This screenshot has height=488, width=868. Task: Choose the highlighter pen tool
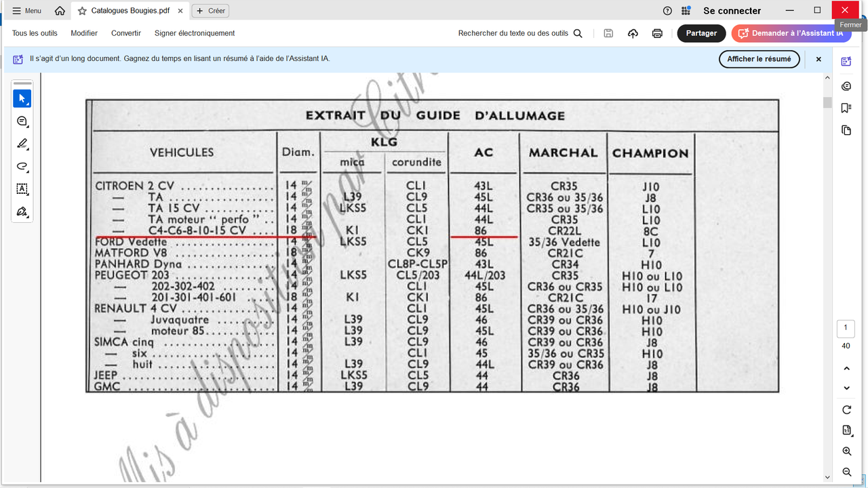point(22,144)
